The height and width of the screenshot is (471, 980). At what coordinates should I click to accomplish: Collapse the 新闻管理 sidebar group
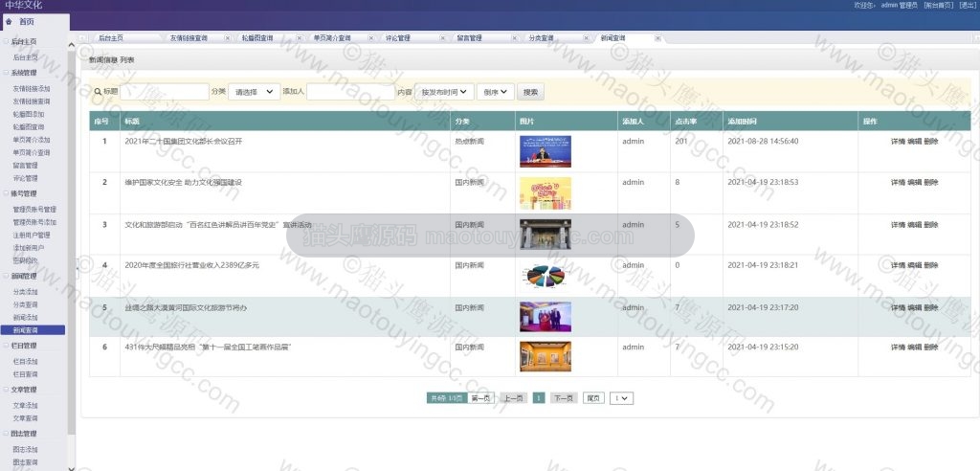(x=6, y=277)
